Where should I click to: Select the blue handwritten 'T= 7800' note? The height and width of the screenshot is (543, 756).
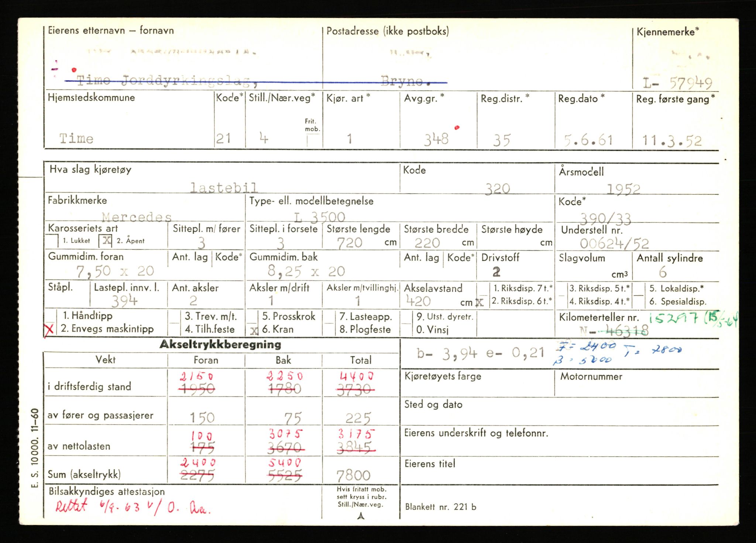tap(652, 350)
